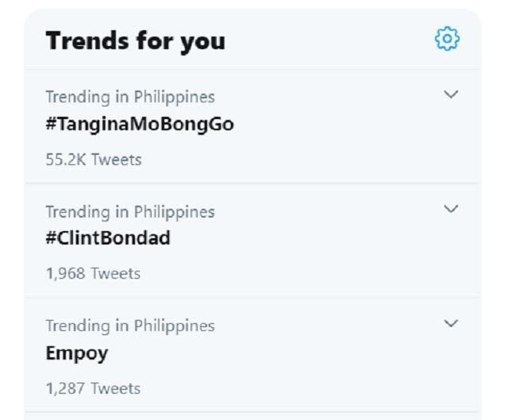This screenshot has width=508, height=420.
Task: Click 'Trending in Philippines' above #ClintBondad
Action: (x=130, y=211)
